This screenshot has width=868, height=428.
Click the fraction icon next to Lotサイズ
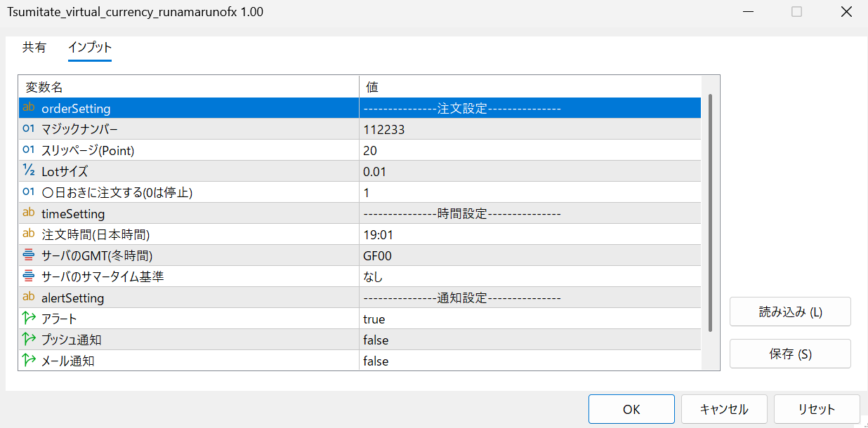29,171
